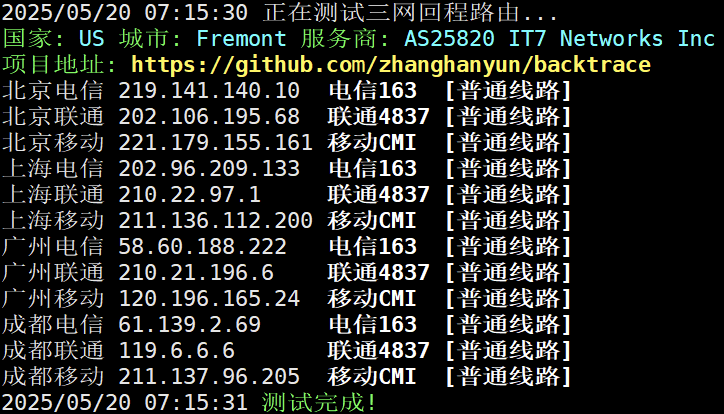724x414 pixels.
Task: Click the 国家: label
Action: [33, 38]
